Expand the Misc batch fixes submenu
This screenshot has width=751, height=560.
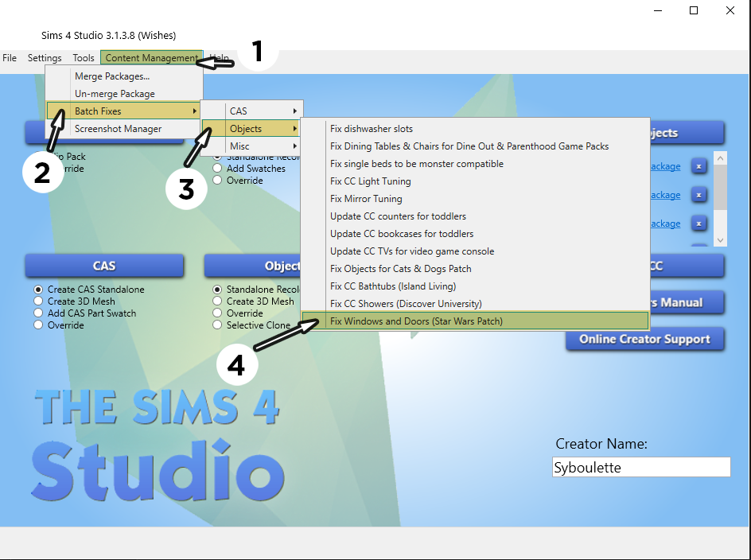[252, 146]
